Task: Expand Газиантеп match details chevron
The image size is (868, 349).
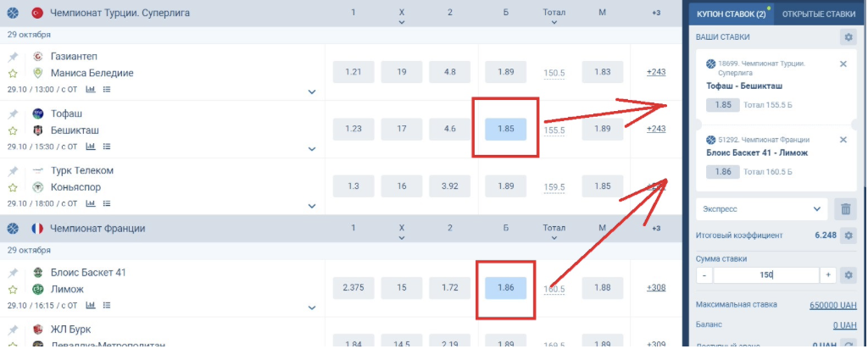Action: 312,91
